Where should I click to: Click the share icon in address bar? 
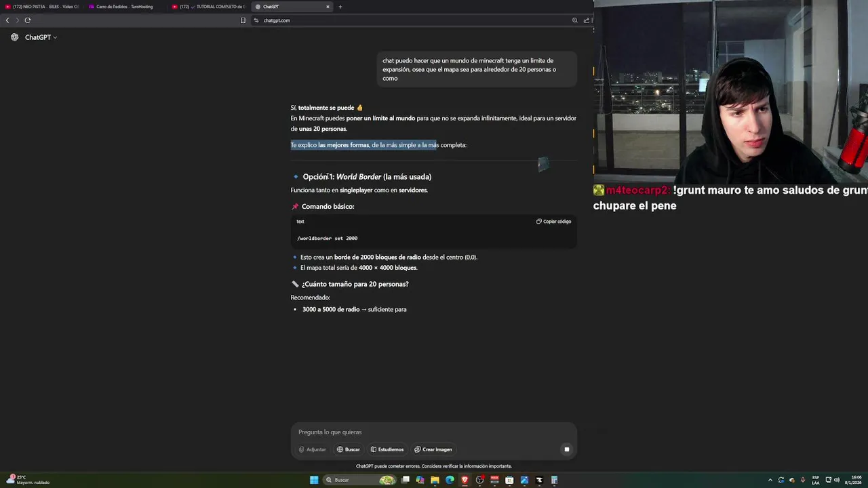pos(587,20)
